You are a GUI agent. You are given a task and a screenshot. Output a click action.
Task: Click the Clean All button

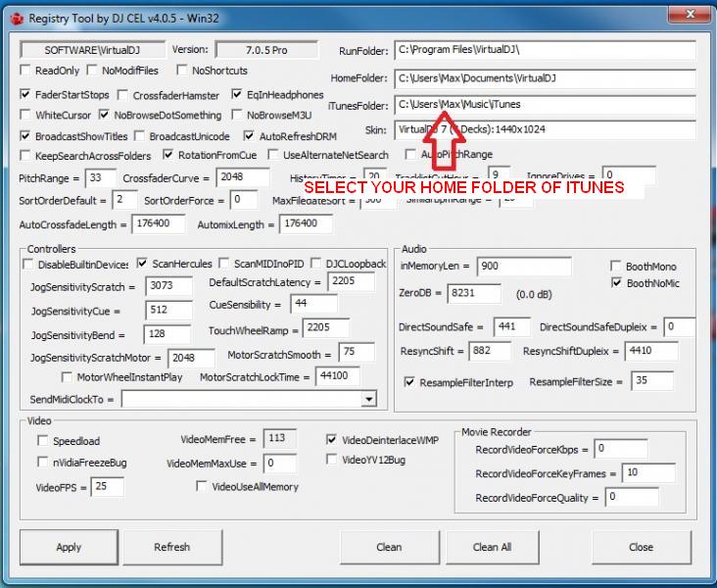coord(493,547)
